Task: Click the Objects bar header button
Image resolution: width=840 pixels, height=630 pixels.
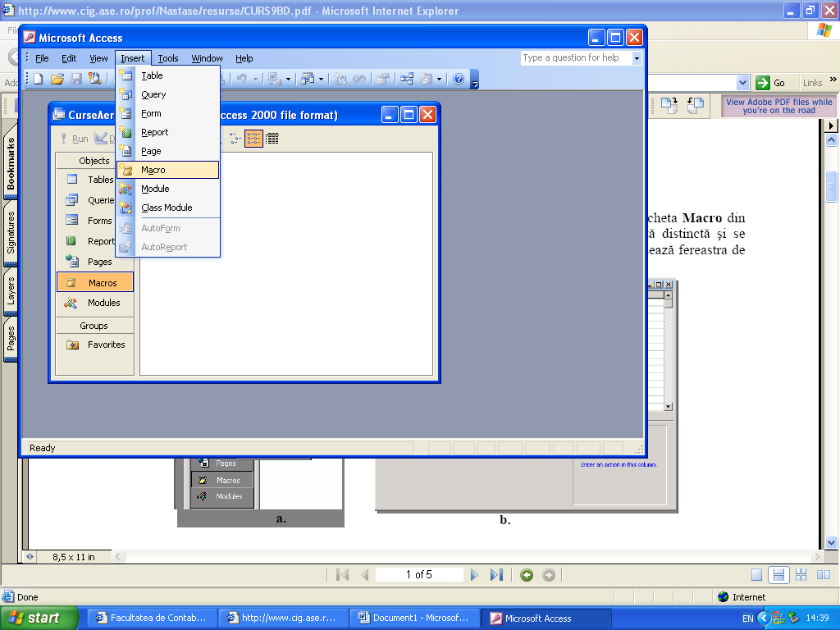Action: click(95, 161)
